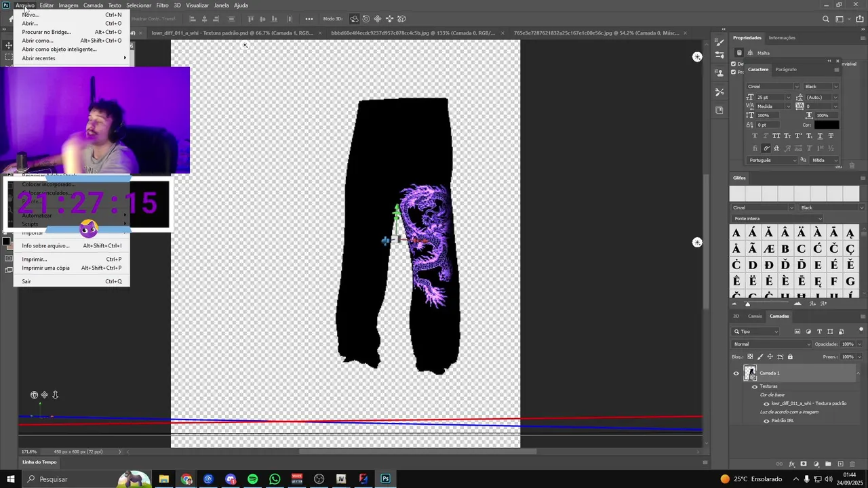Switch to the Informações tab

click(782, 38)
